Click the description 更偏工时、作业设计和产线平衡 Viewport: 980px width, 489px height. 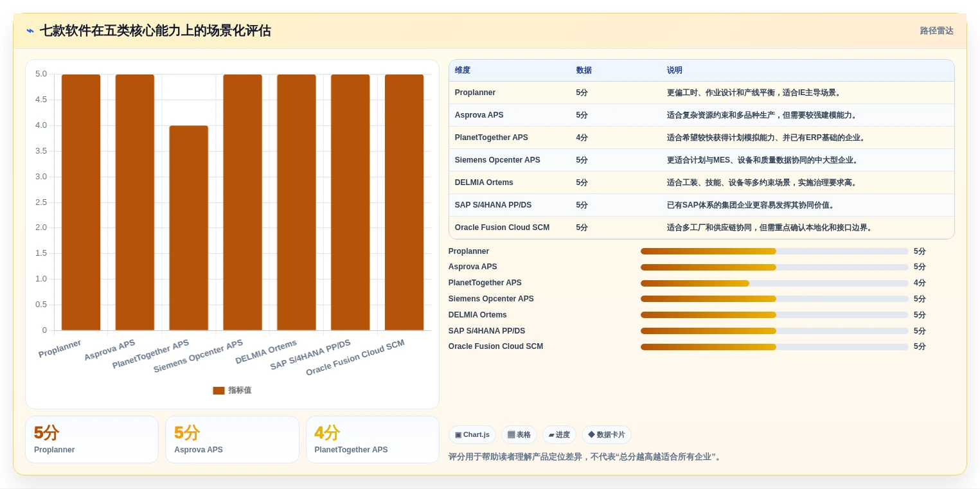click(x=753, y=93)
